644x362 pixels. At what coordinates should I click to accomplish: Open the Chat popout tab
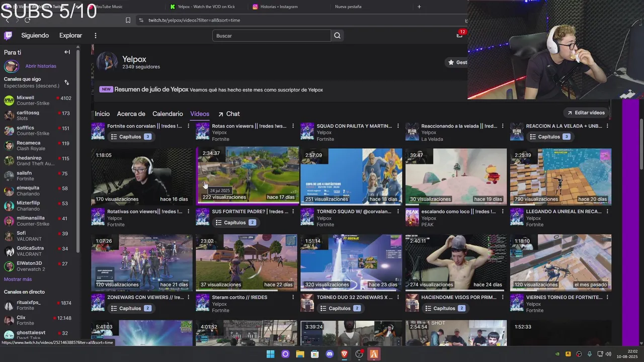(229, 114)
